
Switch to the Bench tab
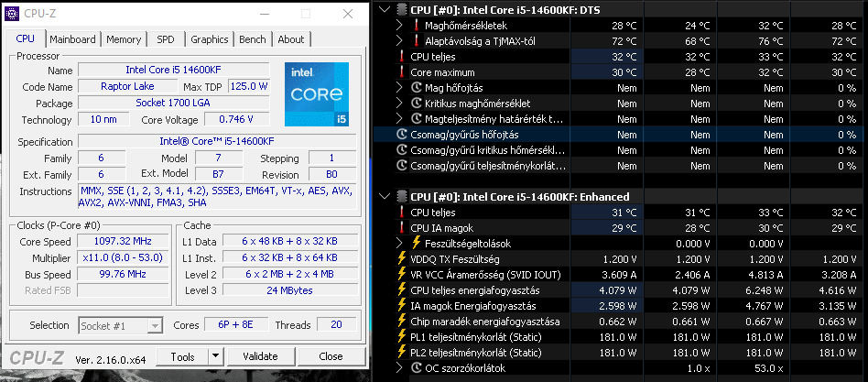(x=253, y=39)
